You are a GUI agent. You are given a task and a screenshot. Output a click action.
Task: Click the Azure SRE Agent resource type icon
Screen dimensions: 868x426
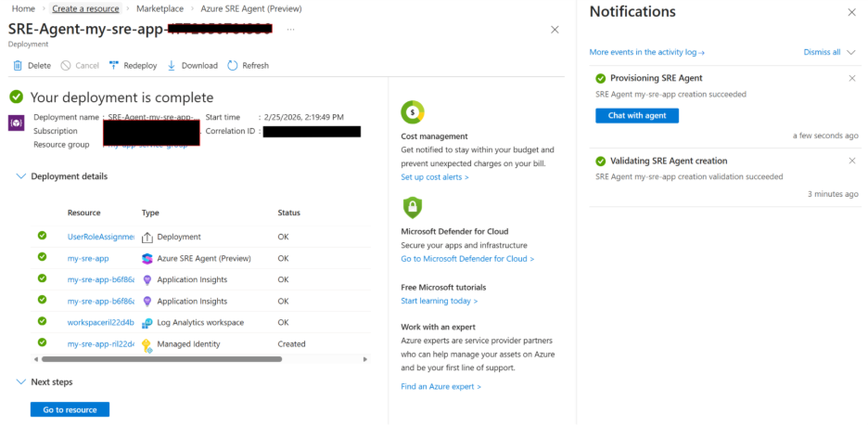tap(147, 259)
